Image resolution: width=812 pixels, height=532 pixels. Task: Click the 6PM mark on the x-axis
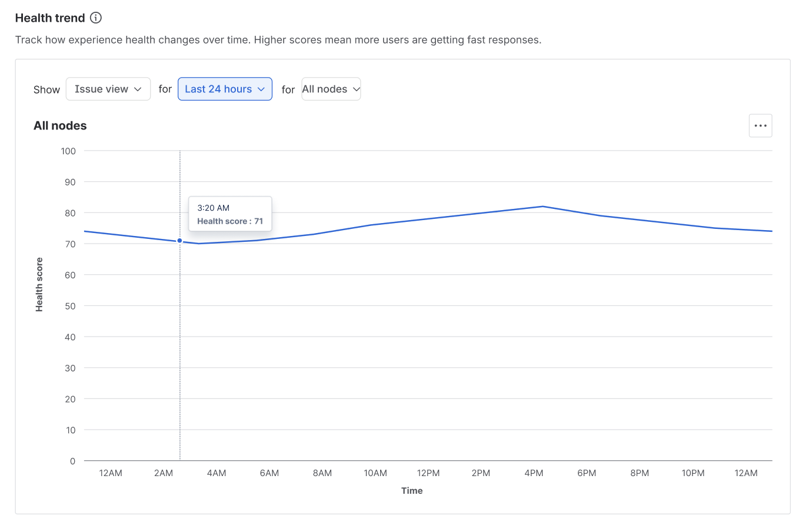pos(587,473)
